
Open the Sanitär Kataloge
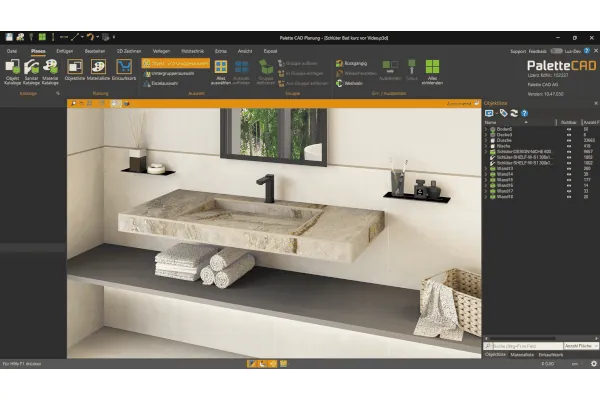pos(31,72)
